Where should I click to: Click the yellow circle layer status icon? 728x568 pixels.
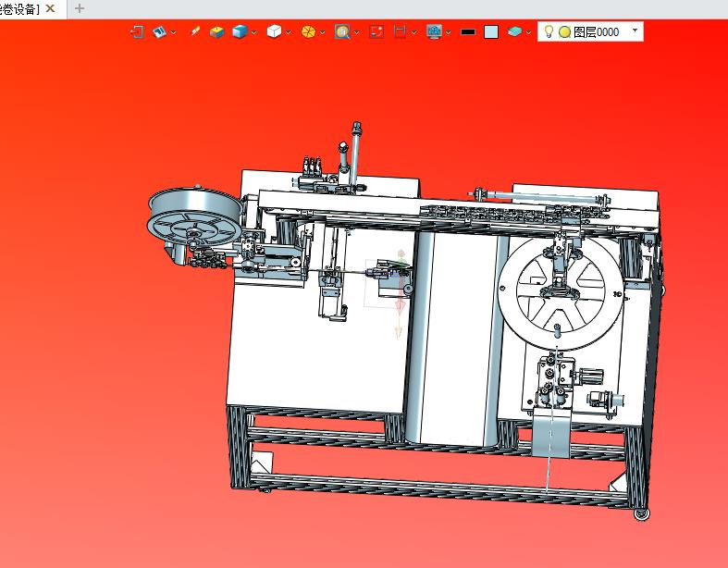(564, 32)
